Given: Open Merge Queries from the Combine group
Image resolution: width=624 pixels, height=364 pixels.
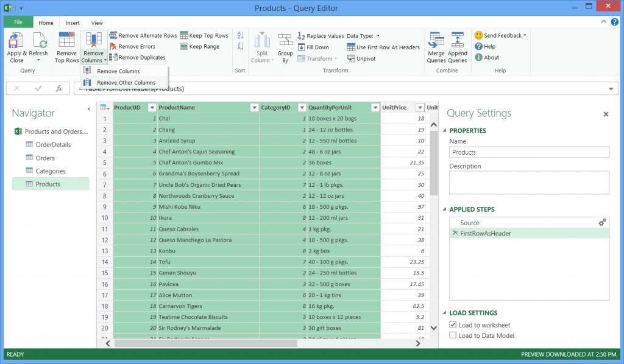Looking at the screenshot, I should [436, 47].
